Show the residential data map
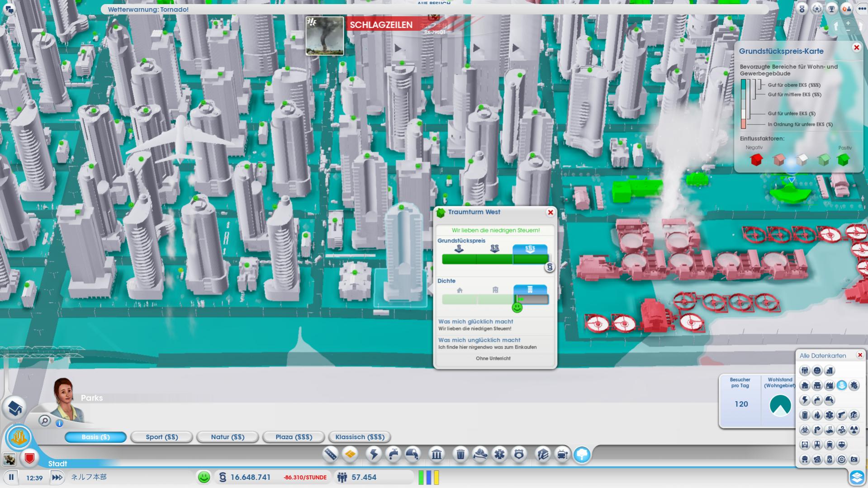Screen dimensions: 868x488 pos(805,385)
